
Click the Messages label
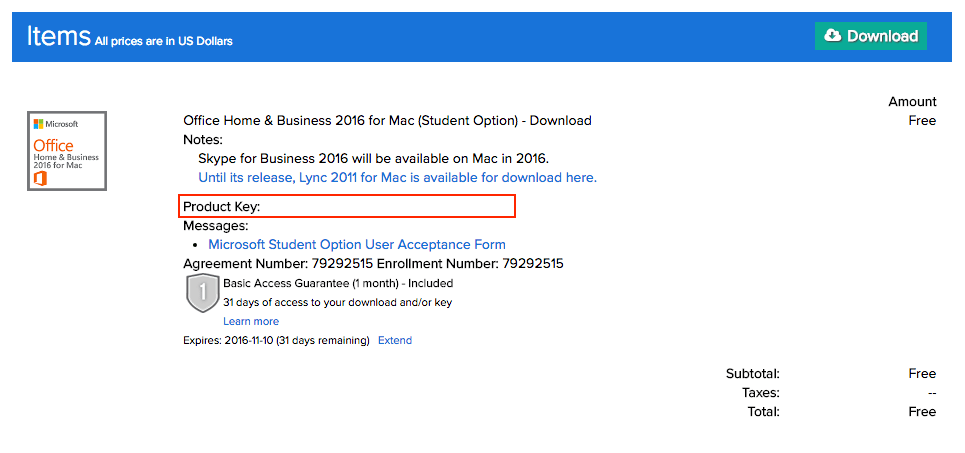coord(215,226)
